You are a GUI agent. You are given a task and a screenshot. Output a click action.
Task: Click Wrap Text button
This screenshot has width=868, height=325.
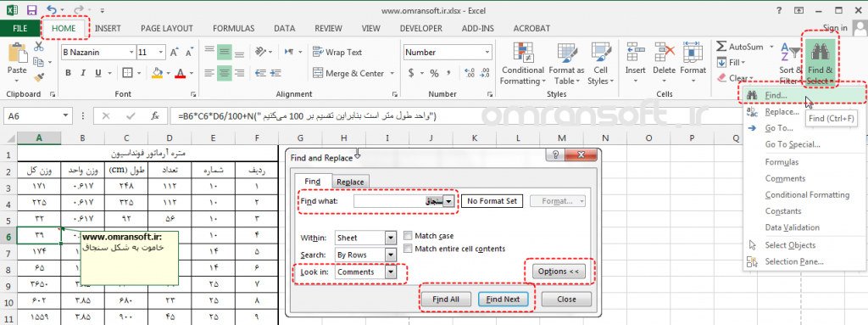[337, 52]
